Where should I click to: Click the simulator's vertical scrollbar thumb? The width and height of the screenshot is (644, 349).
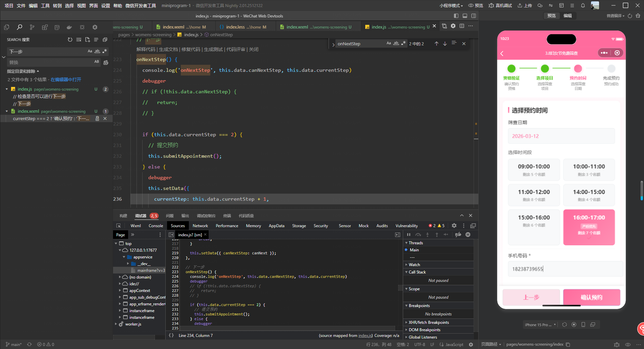(x=641, y=190)
